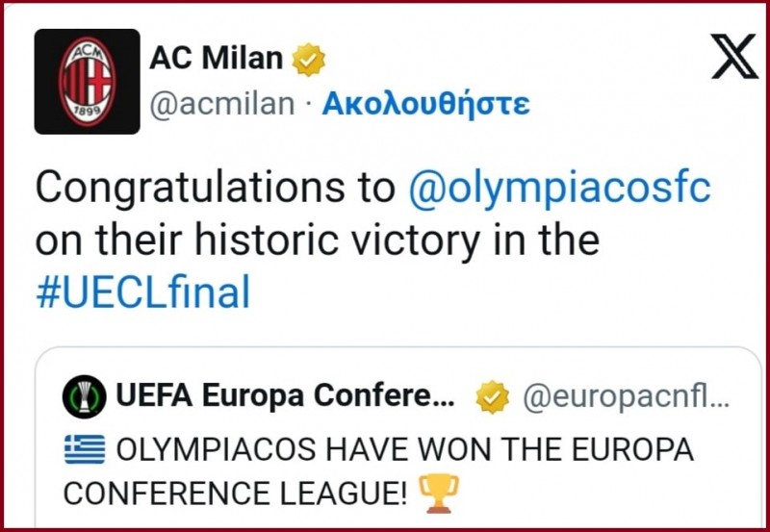Click the Greek flag emoji
Image resolution: width=770 pixels, height=532 pixels.
[85, 449]
